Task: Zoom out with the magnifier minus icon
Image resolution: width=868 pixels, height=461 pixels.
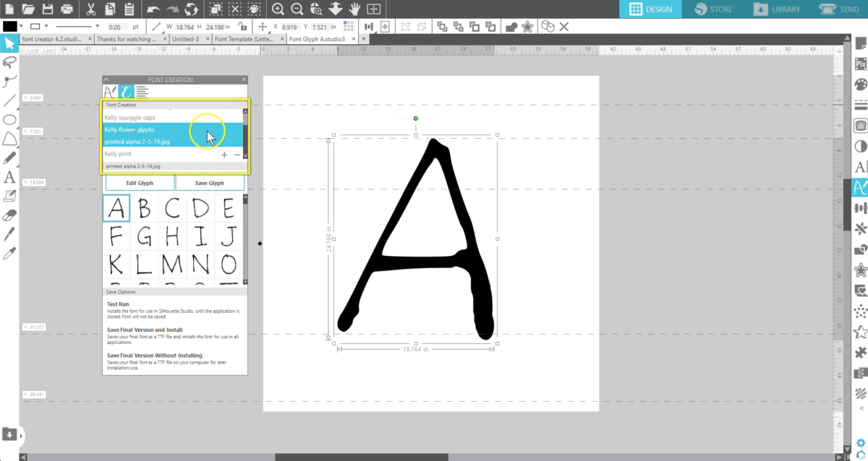Action: [x=297, y=9]
